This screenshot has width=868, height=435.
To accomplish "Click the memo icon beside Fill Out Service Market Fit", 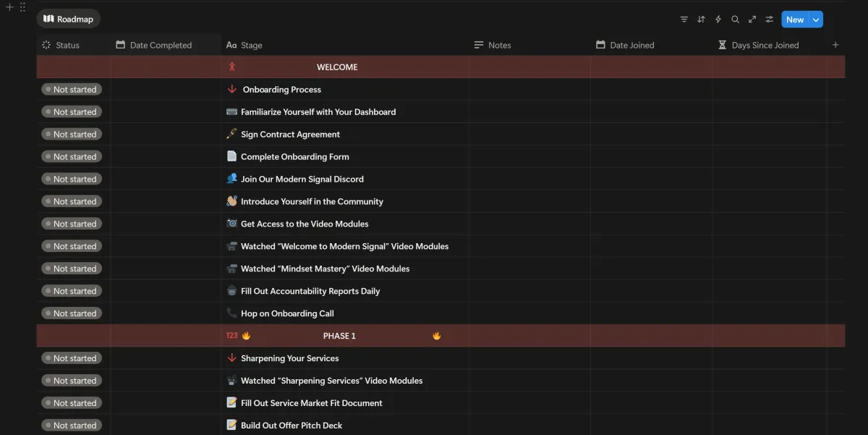I will [x=231, y=403].
